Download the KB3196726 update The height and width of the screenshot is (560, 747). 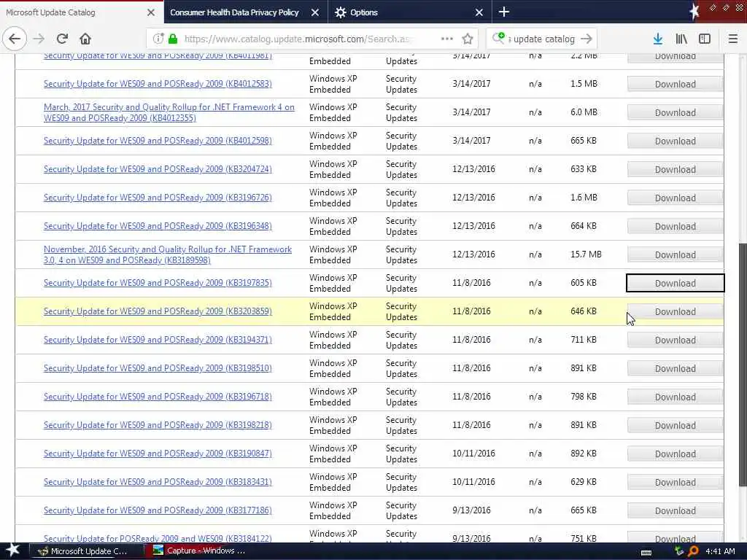pyautogui.click(x=675, y=198)
